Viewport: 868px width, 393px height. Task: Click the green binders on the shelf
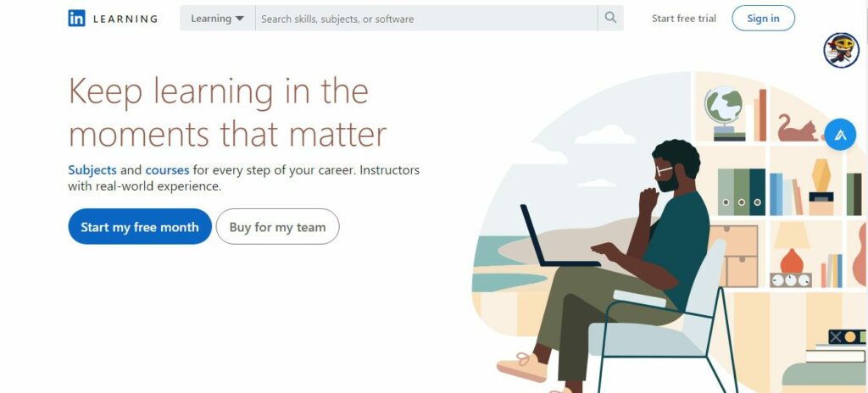pyautogui.click(x=741, y=191)
